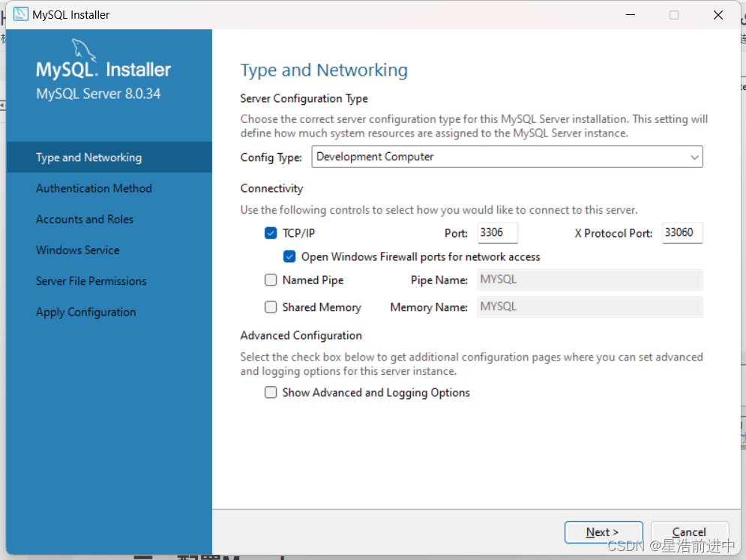Check Show Advanced and Logging Options

(271, 393)
